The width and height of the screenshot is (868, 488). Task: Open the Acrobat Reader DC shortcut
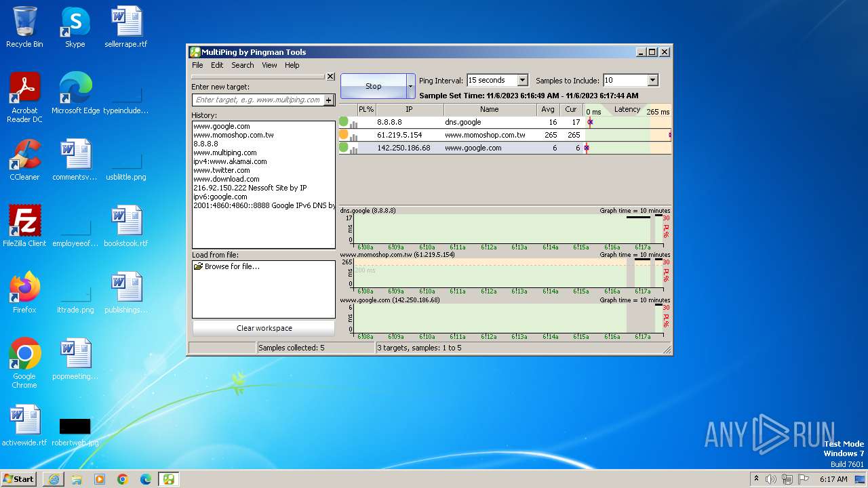[x=24, y=98]
